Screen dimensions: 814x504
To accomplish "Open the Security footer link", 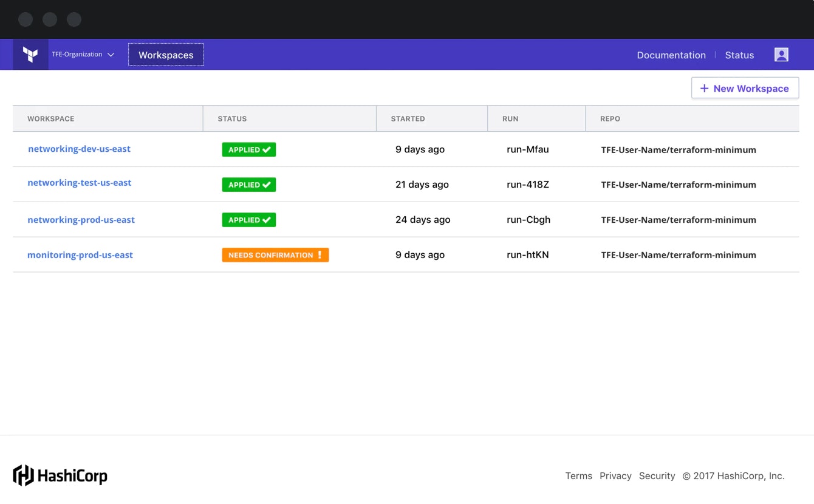I will pos(657,476).
